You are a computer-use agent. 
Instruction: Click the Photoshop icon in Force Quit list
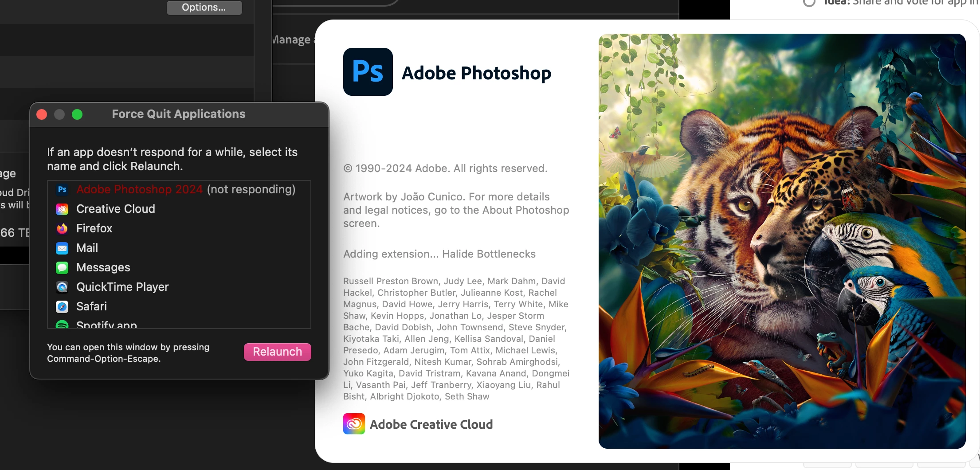(62, 190)
